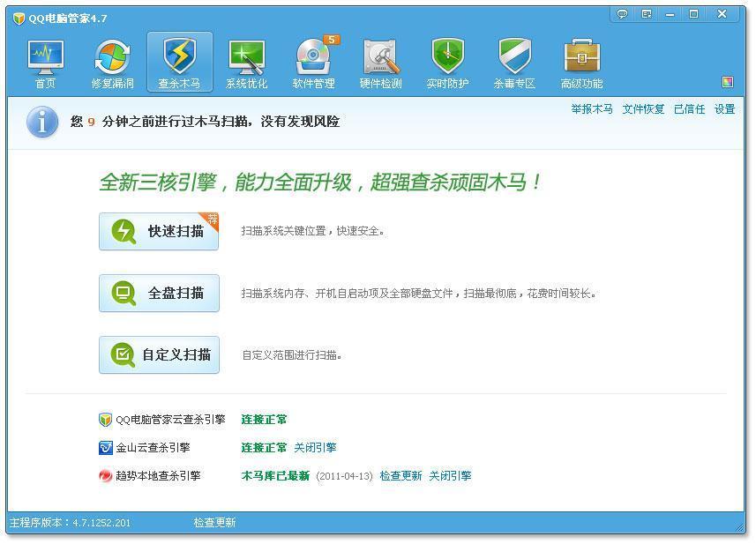Open 实时防护 real-time protection icon
This screenshot has width=756, height=544.
click(447, 56)
